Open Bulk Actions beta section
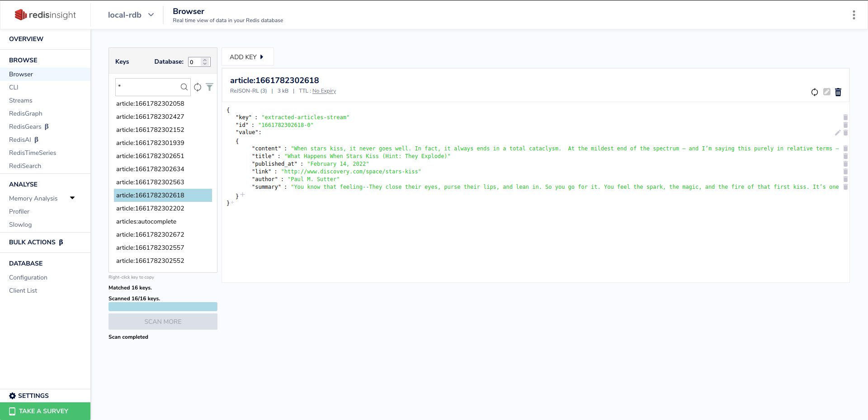Viewport: 868px width, 420px height. pyautogui.click(x=36, y=242)
